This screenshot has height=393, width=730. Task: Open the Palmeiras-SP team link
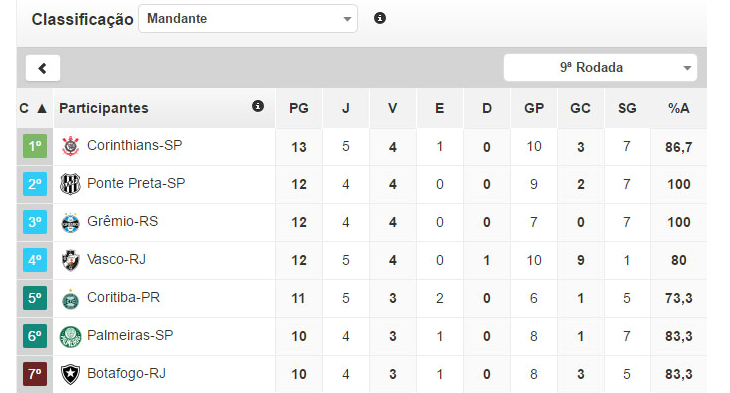[x=130, y=335]
